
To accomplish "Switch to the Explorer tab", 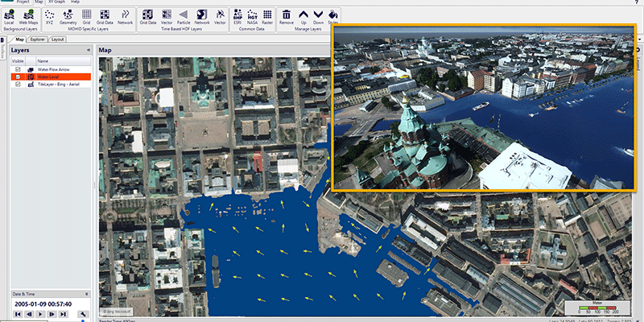I will pos(37,39).
